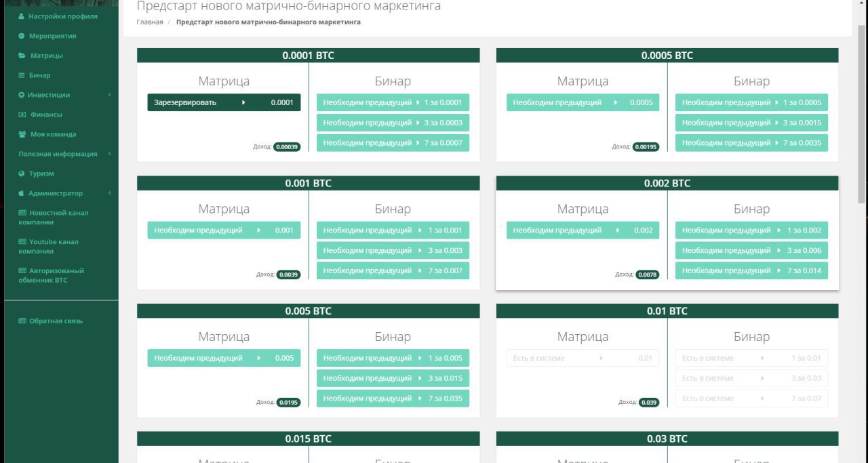868x463 pixels.
Task: Click binar button 1 за 0.001
Action: click(393, 230)
